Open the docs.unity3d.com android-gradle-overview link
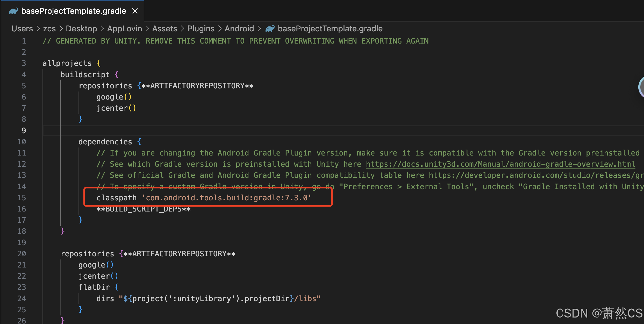 pos(500,164)
